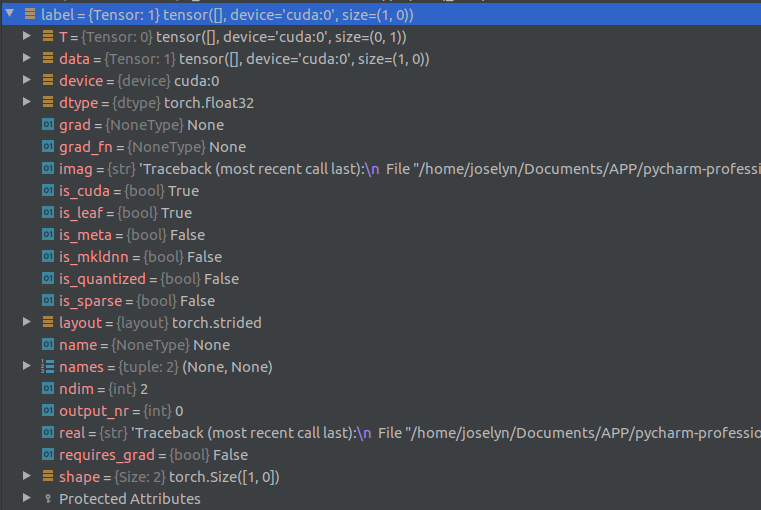
Task: Click the key icon beside Protected Attributes
Action: pyautogui.click(x=48, y=498)
